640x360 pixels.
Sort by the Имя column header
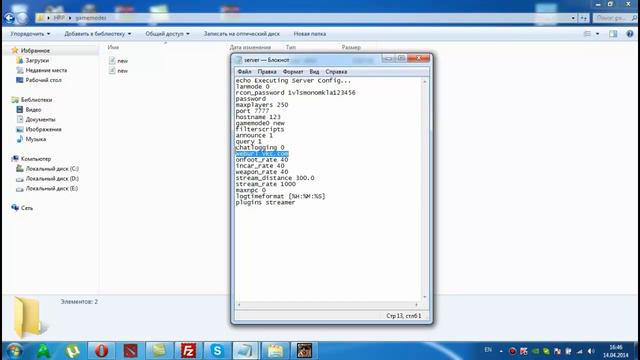pyautogui.click(x=113, y=48)
